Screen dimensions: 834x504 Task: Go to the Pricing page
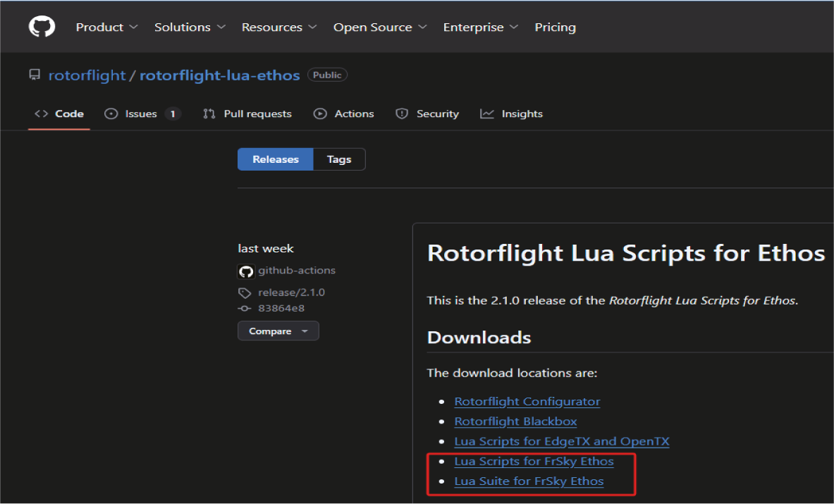point(555,27)
